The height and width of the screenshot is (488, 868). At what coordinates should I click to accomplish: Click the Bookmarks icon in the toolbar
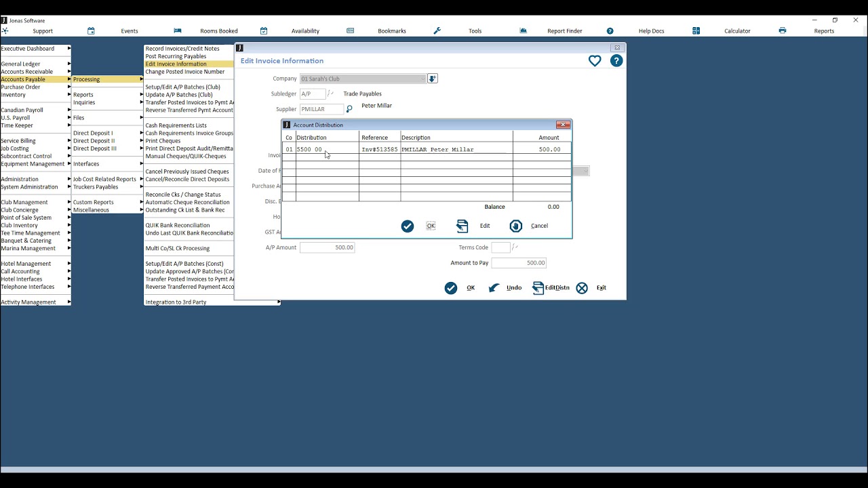pos(351,30)
